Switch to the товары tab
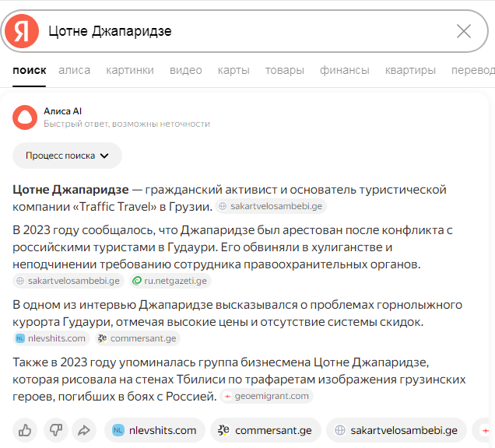 284,70
